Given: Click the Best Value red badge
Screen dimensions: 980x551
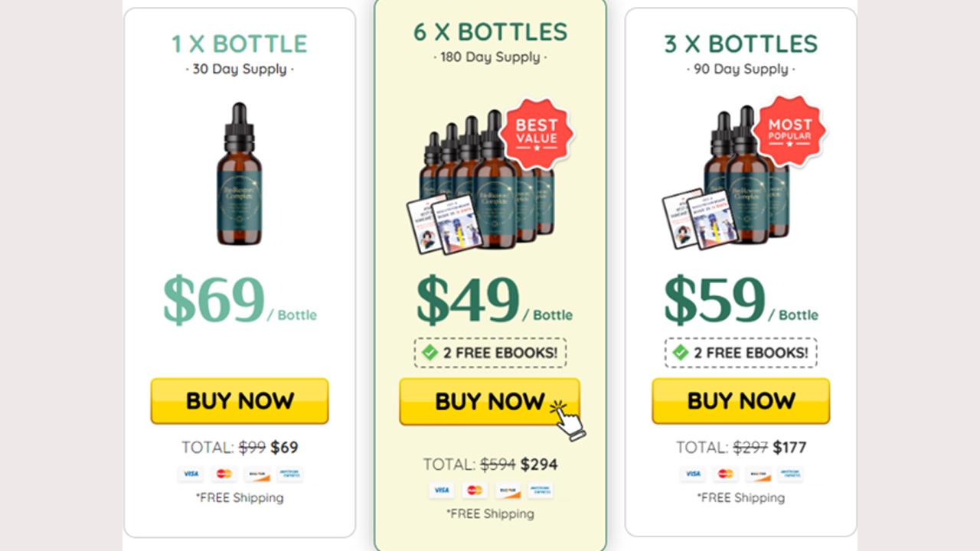Looking at the screenshot, I should click(x=537, y=134).
